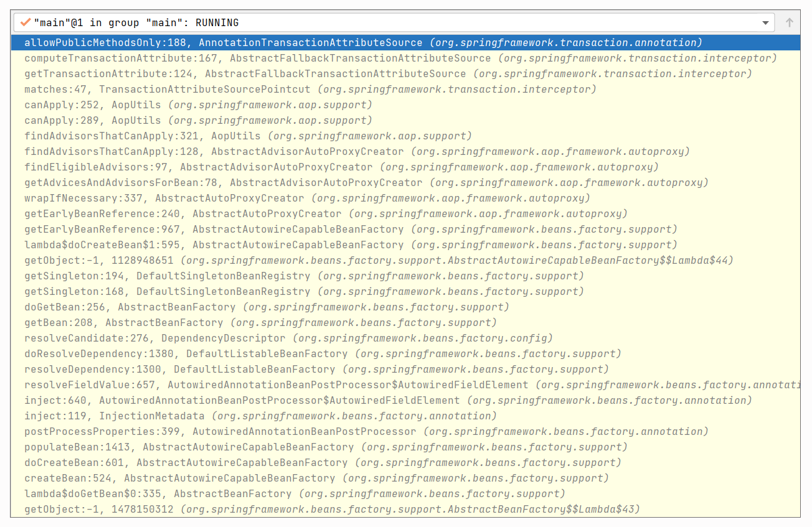Jump to getTransactionAttribute:124 frame

pyautogui.click(x=387, y=74)
